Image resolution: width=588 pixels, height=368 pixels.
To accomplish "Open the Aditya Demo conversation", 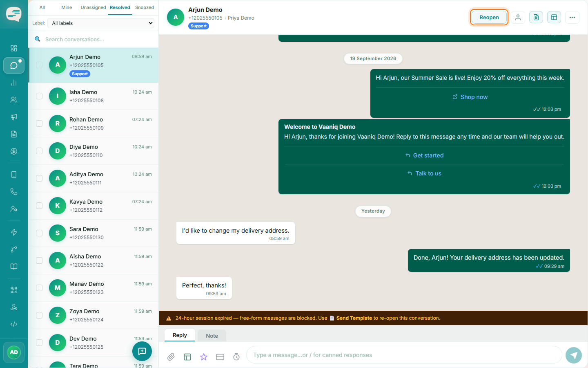I will pos(94,178).
